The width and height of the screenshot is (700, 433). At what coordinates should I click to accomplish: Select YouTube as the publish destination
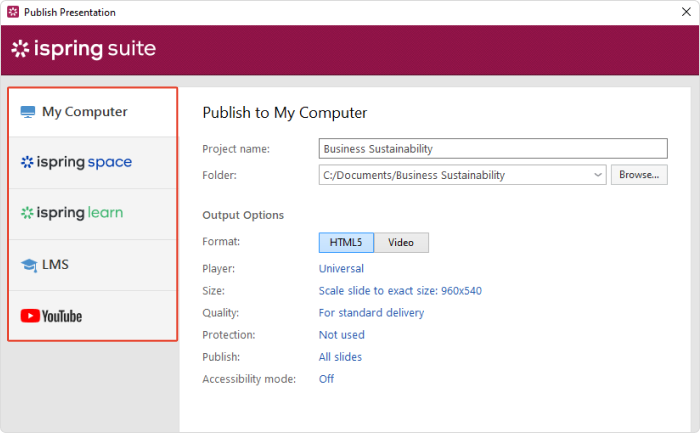point(92,316)
